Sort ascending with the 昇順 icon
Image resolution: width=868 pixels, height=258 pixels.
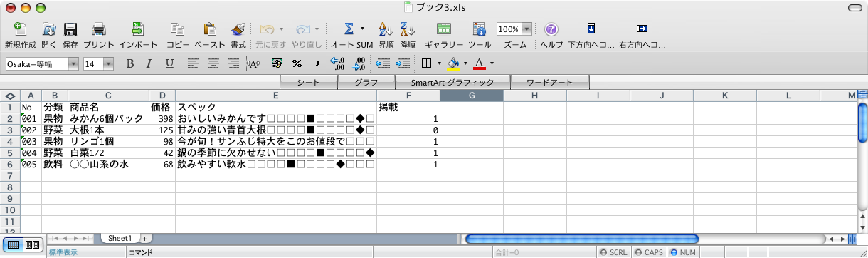point(386,29)
